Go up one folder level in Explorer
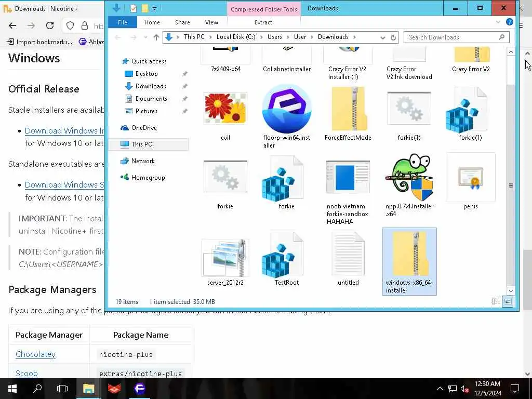532x399 pixels. pos(156,37)
